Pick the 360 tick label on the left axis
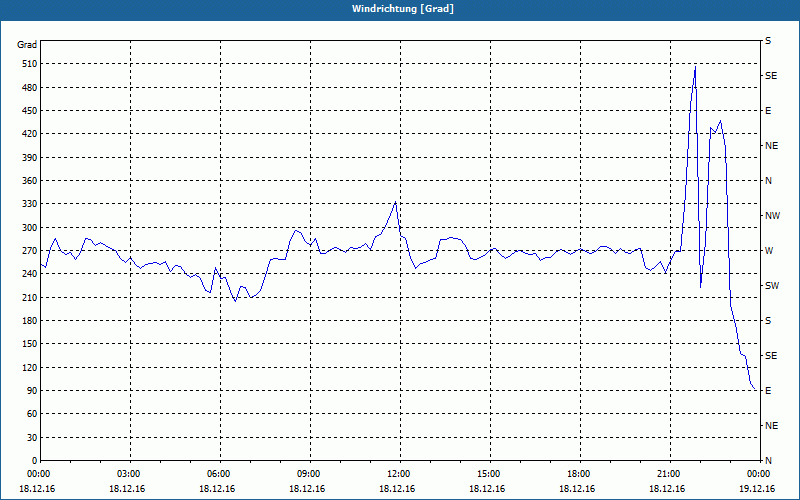The height and width of the screenshot is (500, 800). tap(30, 181)
